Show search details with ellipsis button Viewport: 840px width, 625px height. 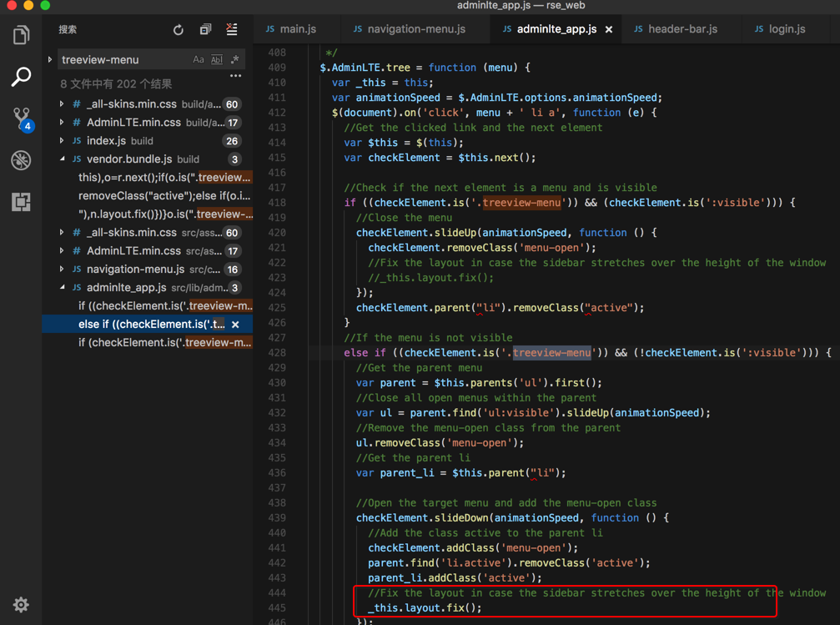tap(235, 76)
